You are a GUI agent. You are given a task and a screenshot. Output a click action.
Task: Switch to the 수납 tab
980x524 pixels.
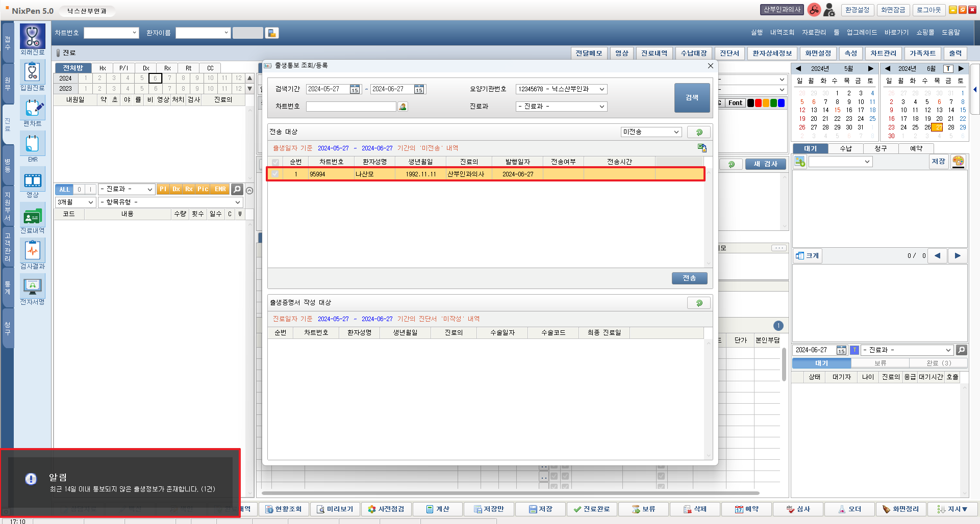click(x=845, y=148)
